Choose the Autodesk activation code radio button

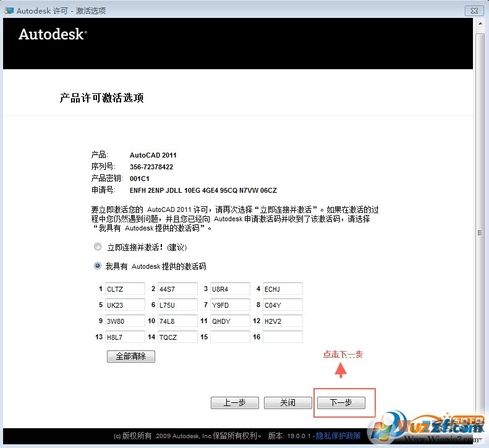tap(98, 266)
